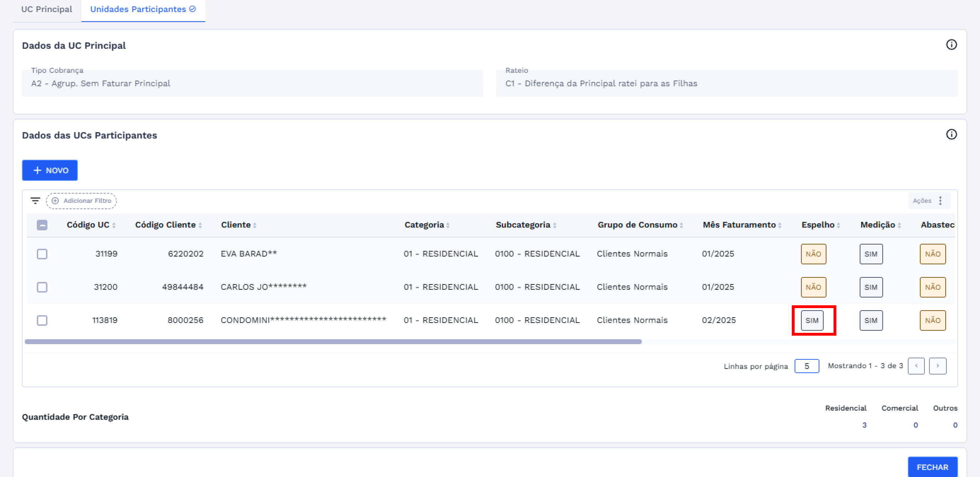Sort by Categoria column arrows
Image resolution: width=980 pixels, height=477 pixels.
click(448, 225)
